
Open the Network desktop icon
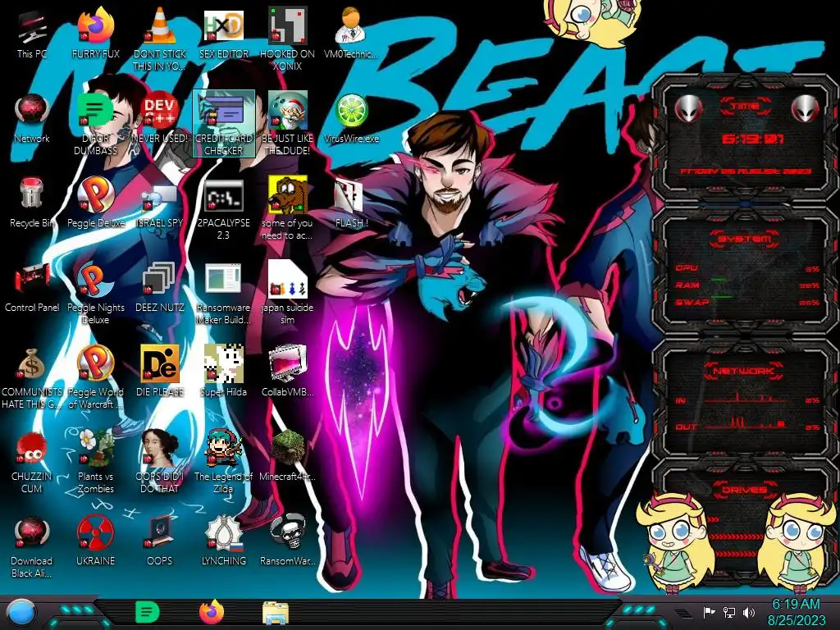[x=32, y=119]
